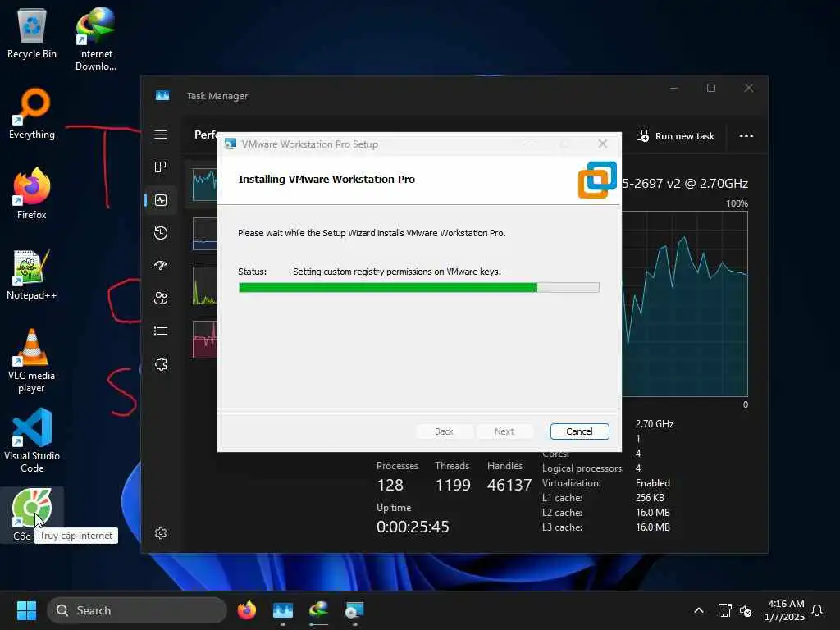Select the green Disk mini graph thumbnail
Image resolution: width=840 pixels, height=630 pixels.
[204, 285]
